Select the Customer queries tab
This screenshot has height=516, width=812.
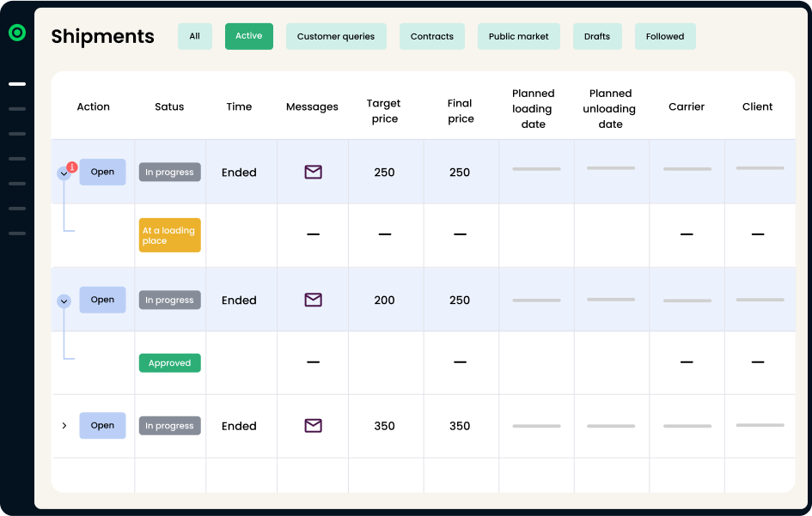(x=336, y=36)
